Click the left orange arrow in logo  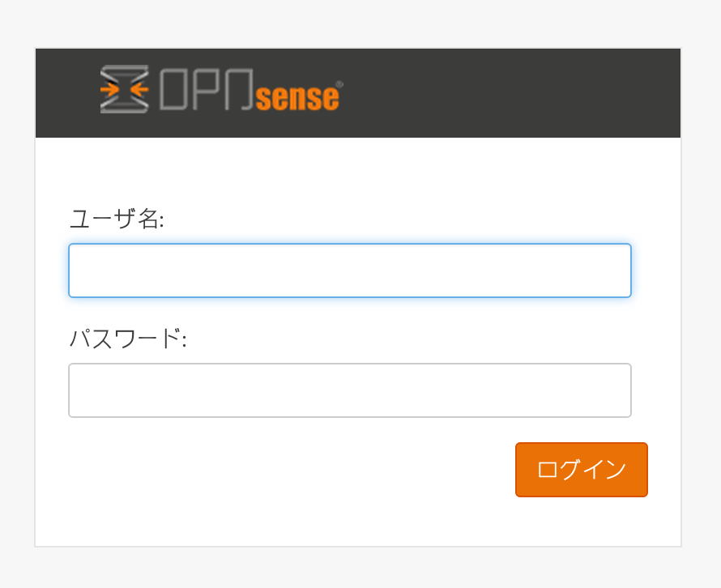pos(109,89)
